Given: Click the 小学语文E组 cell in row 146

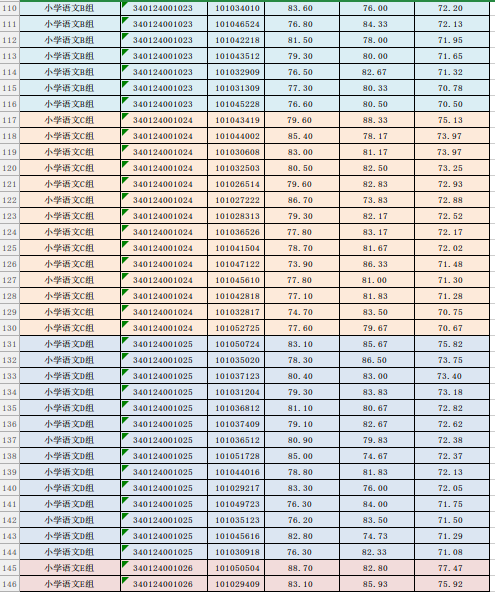Looking at the screenshot, I should [x=70, y=584].
